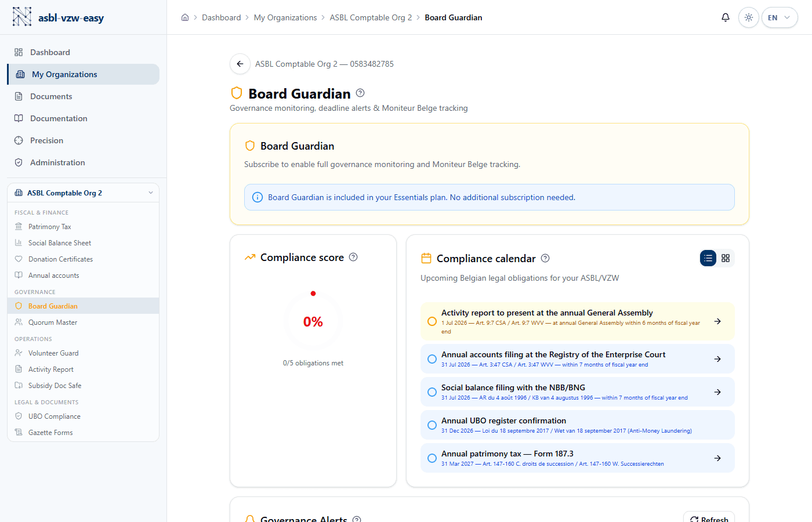The width and height of the screenshot is (812, 522).
Task: Open Gazette Forms
Action: 83,432
